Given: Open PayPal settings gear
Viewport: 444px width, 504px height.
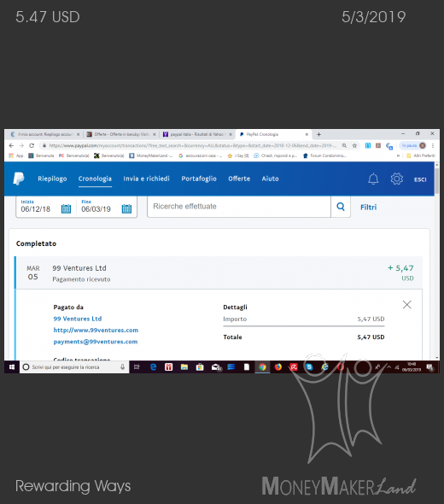Looking at the screenshot, I should 397,179.
